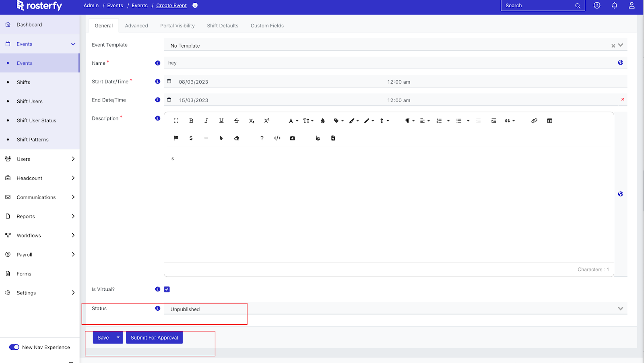Screen dimensions: 644x363
Task: Open the user profile icon
Action: [632, 6]
